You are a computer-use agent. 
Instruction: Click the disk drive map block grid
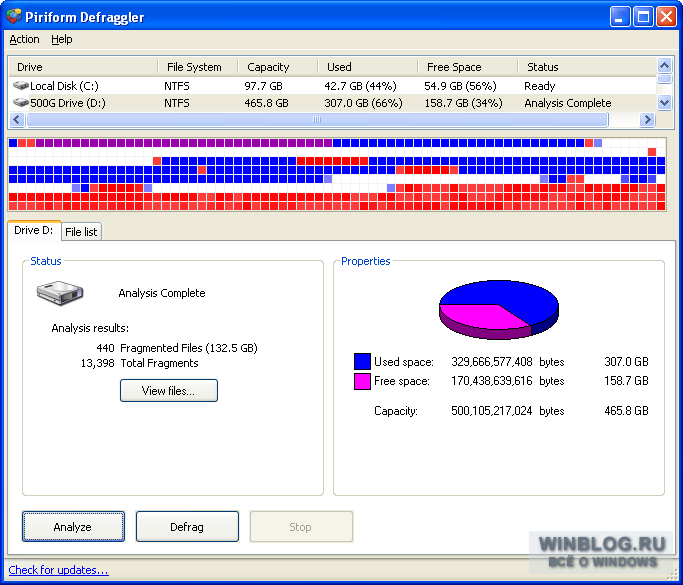pyautogui.click(x=337, y=175)
